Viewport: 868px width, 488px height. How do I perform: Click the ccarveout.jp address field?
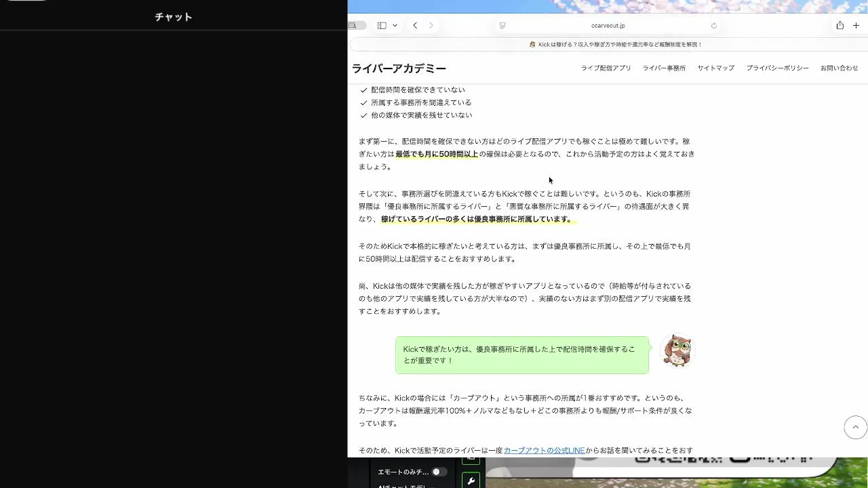click(x=608, y=26)
